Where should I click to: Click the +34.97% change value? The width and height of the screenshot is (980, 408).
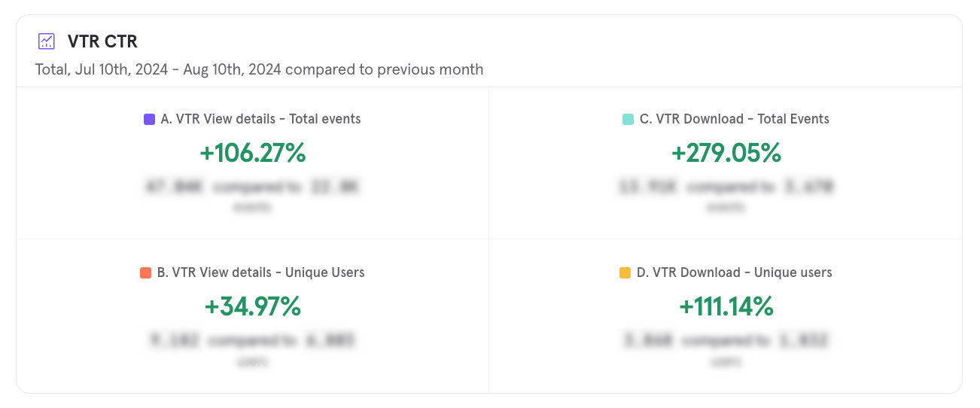[253, 306]
